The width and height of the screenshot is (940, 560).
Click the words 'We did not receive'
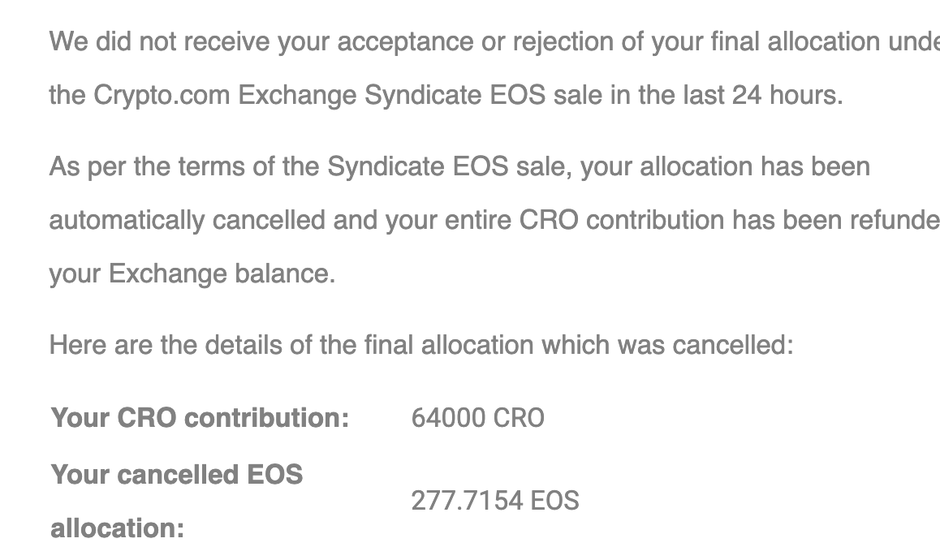pyautogui.click(x=159, y=42)
